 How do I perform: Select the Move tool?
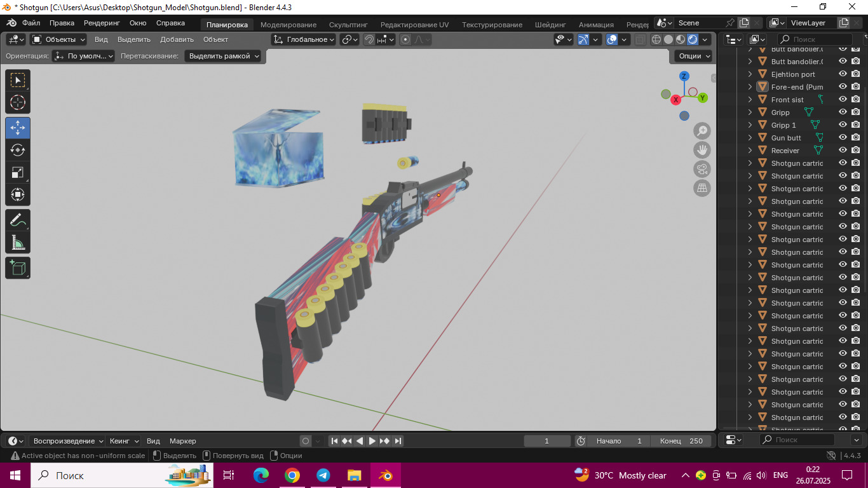click(18, 128)
